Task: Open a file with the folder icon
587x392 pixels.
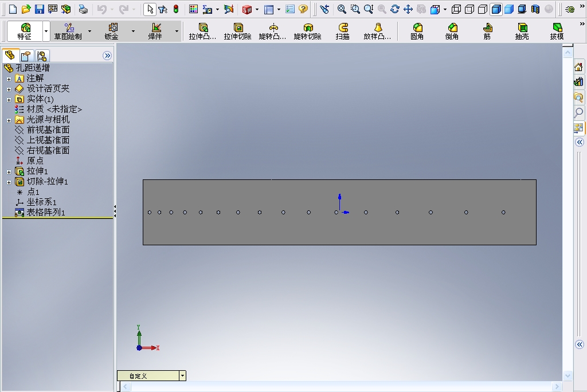Action: (x=26, y=9)
